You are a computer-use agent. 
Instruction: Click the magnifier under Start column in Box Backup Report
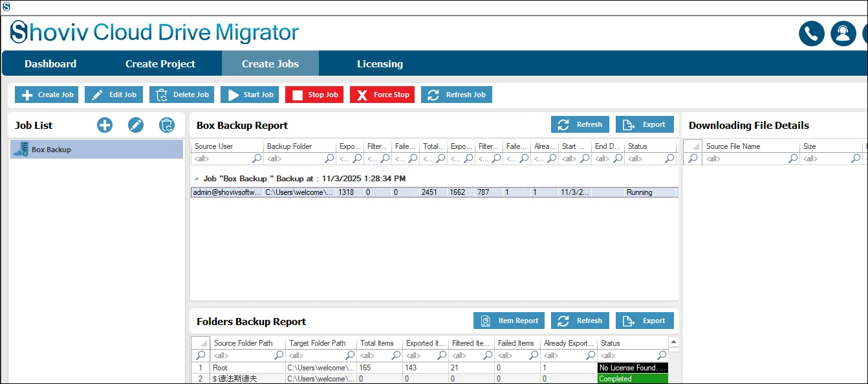(x=585, y=159)
